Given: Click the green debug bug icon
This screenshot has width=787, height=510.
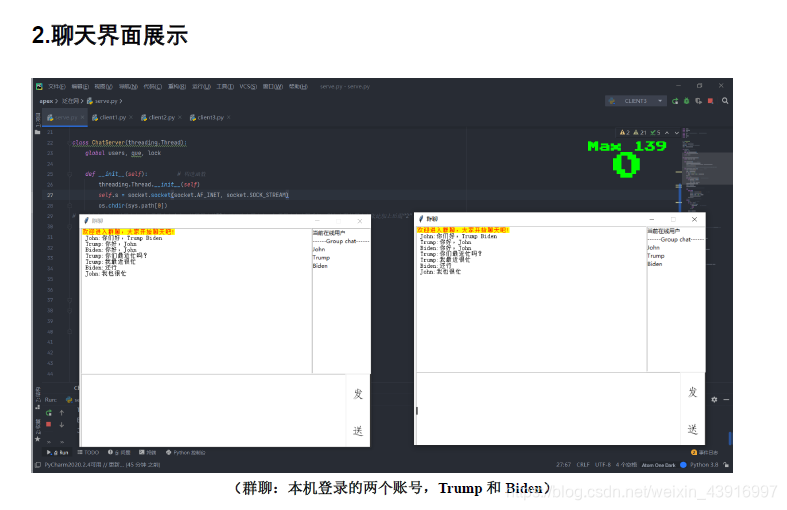Looking at the screenshot, I should click(x=687, y=101).
